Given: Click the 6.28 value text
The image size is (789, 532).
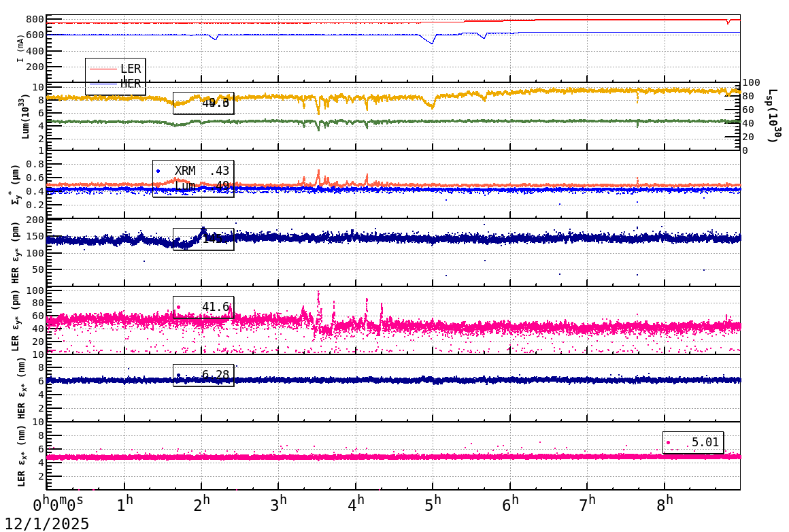Looking at the screenshot, I should (x=216, y=375).
